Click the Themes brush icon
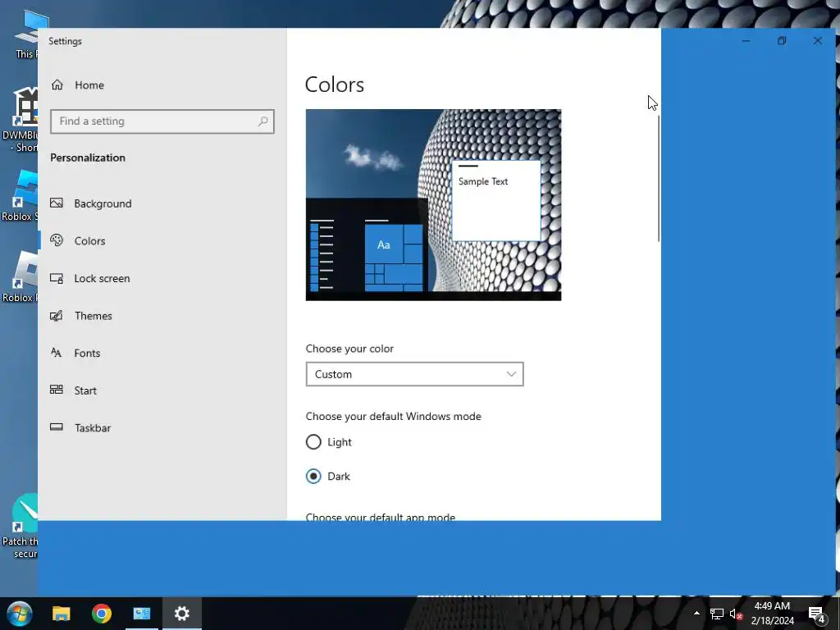 click(x=57, y=316)
